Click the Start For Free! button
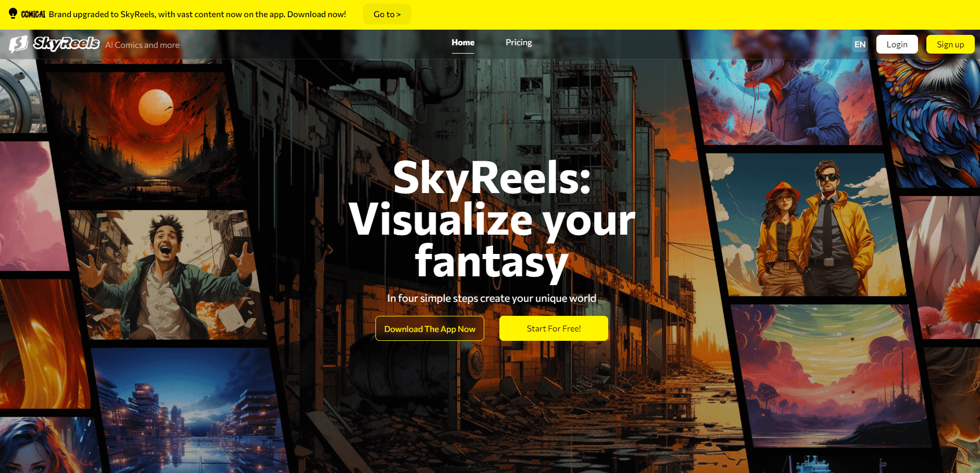 (554, 328)
